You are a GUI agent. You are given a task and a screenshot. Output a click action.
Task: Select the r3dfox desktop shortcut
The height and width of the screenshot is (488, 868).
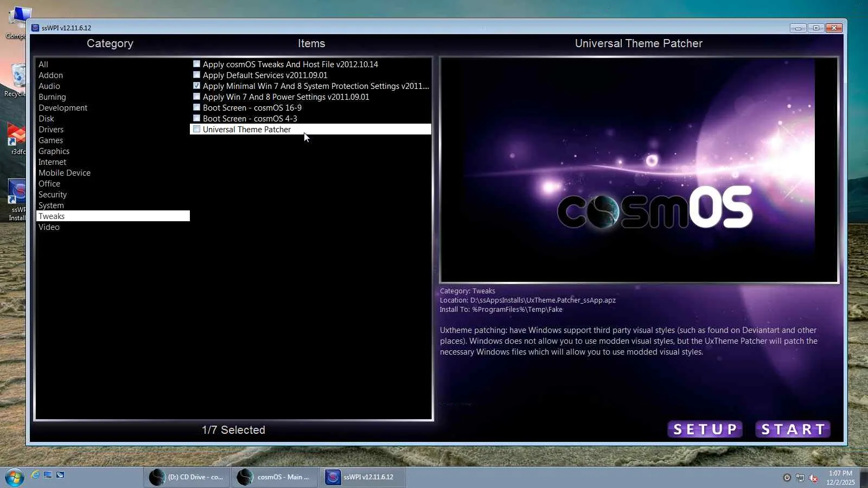tap(16, 139)
